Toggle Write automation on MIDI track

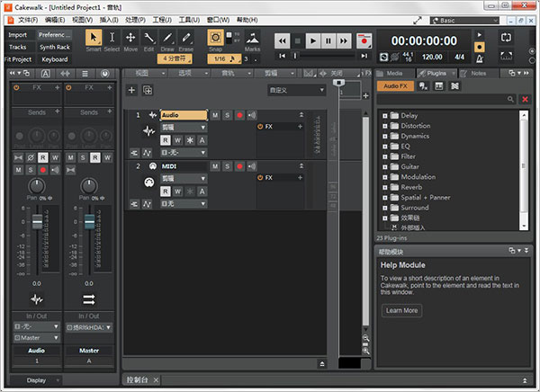[x=177, y=192]
